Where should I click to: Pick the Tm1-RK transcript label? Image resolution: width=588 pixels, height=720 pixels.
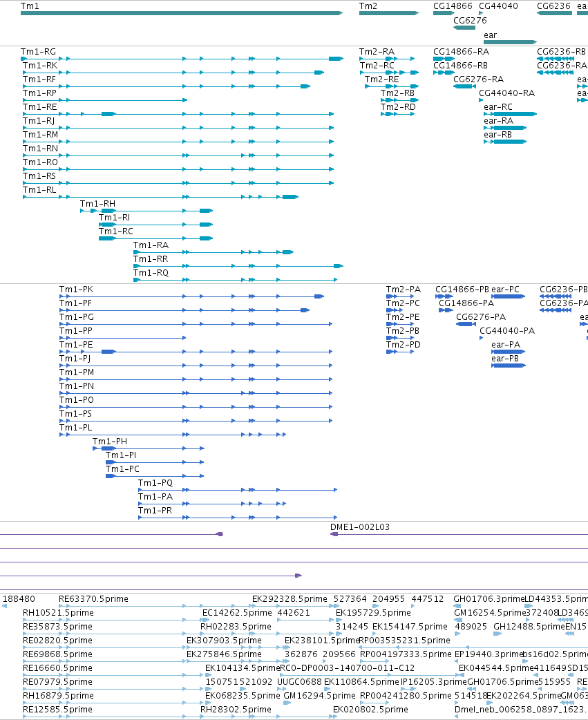tap(40, 65)
